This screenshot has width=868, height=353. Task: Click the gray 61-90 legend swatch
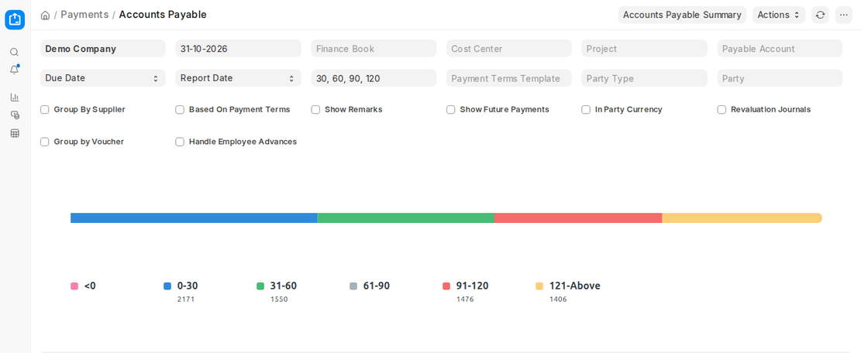(353, 286)
